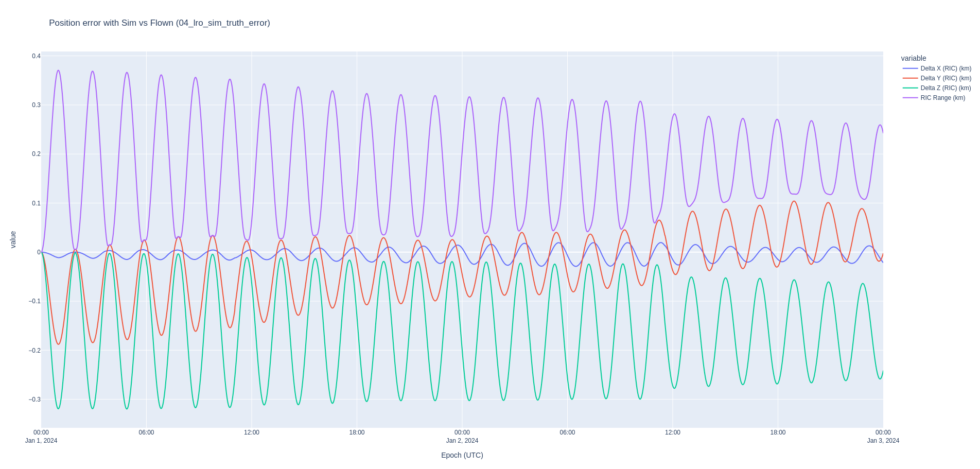The height and width of the screenshot is (469, 980).
Task: Click the y-axis tick label −0.2
Action: [x=34, y=351]
